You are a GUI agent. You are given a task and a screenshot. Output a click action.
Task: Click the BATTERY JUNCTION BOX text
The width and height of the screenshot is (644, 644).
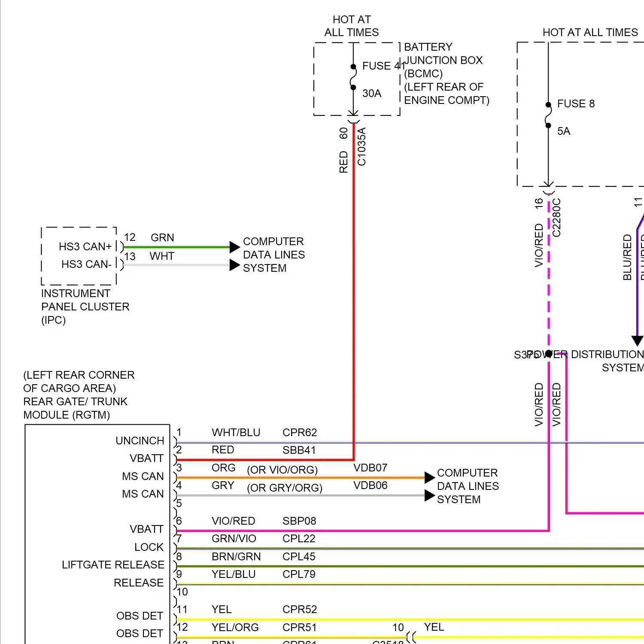[x=444, y=53]
